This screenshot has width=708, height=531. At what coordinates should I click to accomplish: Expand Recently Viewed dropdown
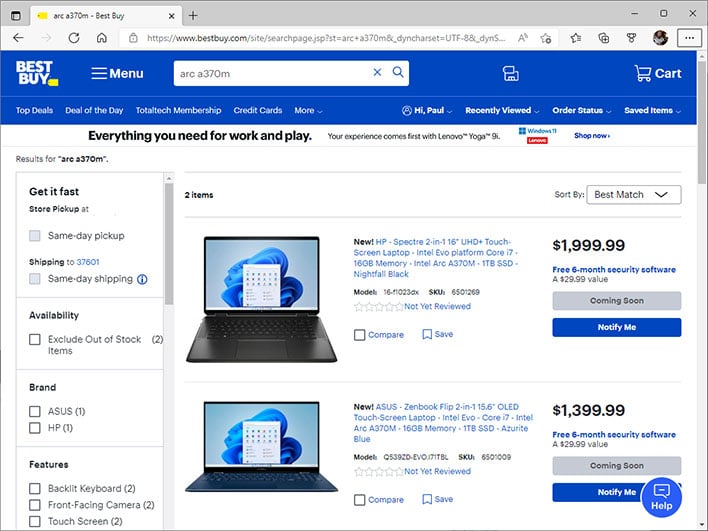point(502,111)
